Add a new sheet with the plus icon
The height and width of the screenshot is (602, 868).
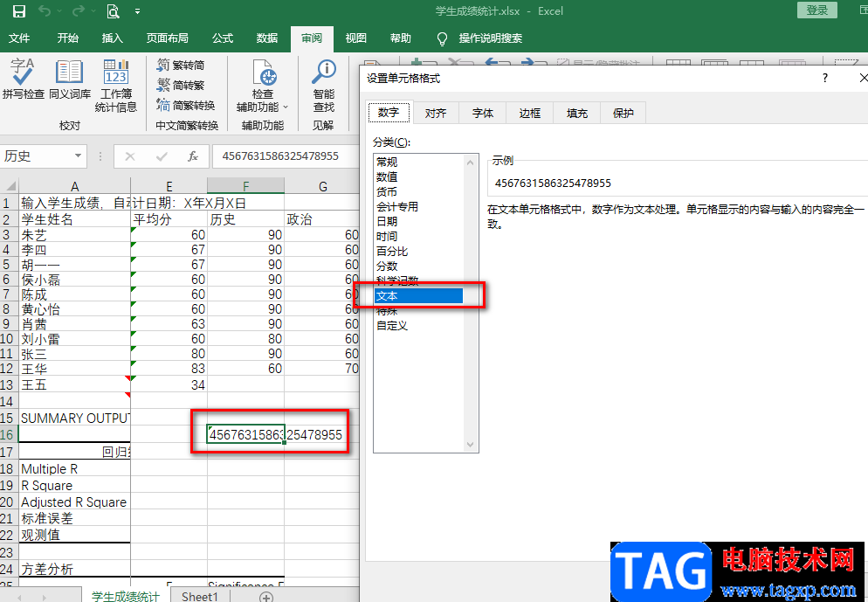point(266,597)
